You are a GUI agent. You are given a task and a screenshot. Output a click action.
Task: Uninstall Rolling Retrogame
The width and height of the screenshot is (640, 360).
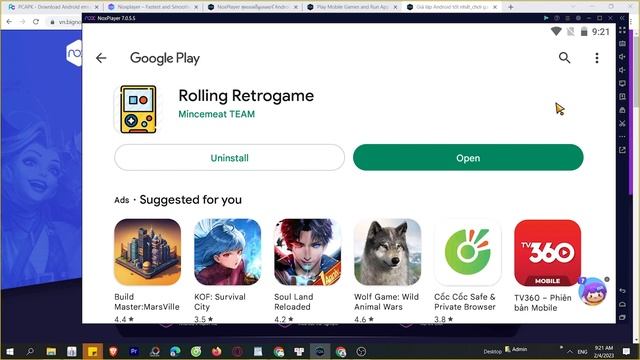click(x=229, y=158)
